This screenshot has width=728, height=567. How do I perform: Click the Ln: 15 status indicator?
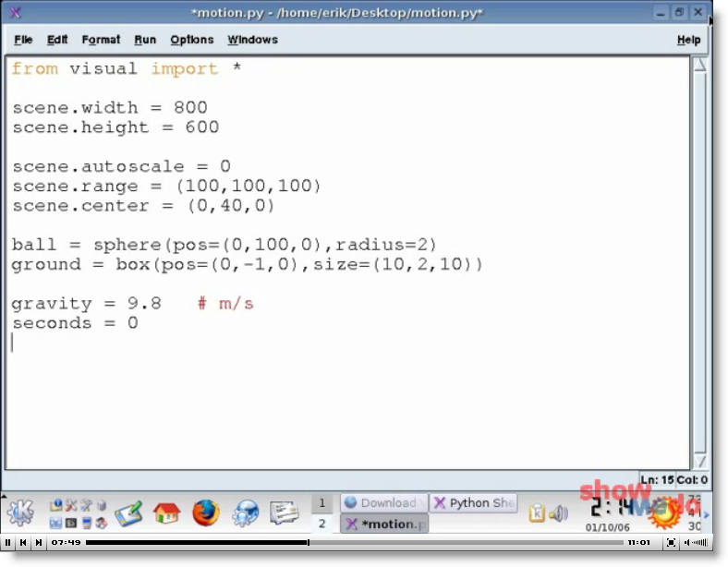(657, 480)
